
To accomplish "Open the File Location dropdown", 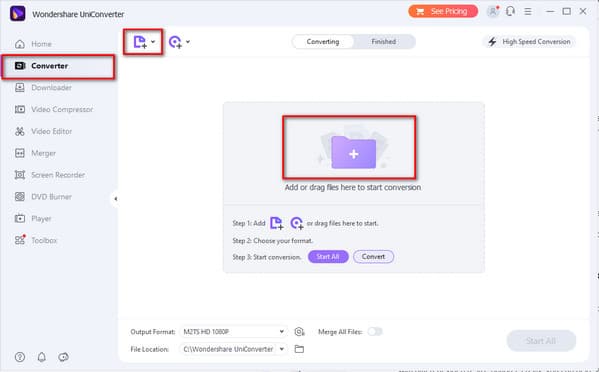I will click(233, 349).
